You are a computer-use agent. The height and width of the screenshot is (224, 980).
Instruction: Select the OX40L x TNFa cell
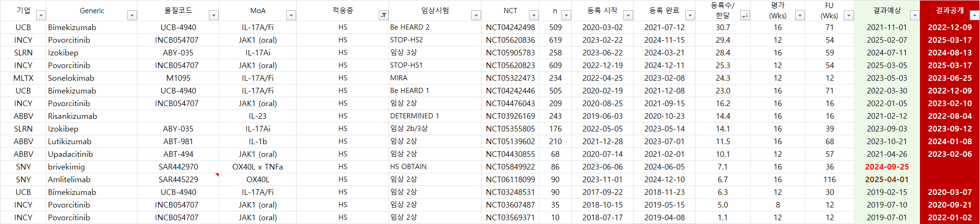click(x=258, y=167)
